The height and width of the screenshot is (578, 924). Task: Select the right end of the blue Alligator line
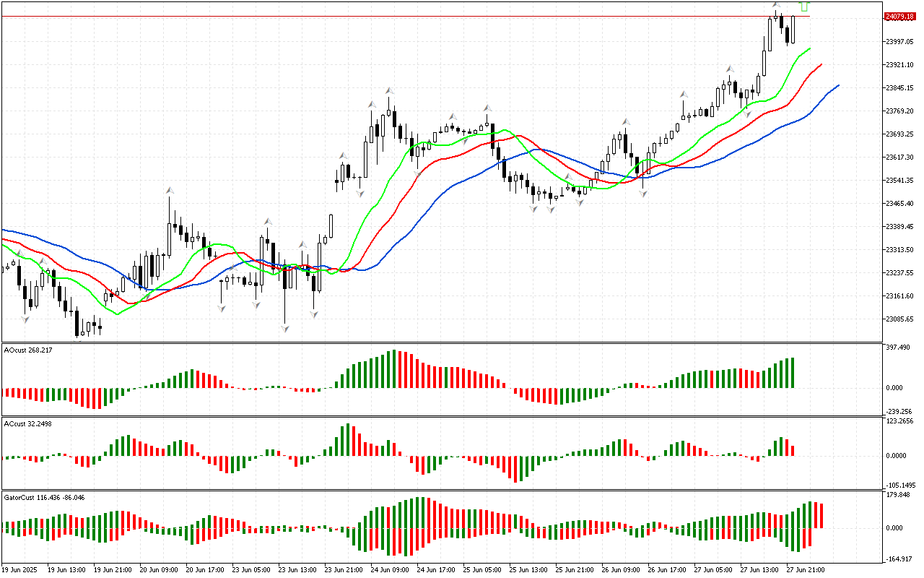(x=838, y=85)
